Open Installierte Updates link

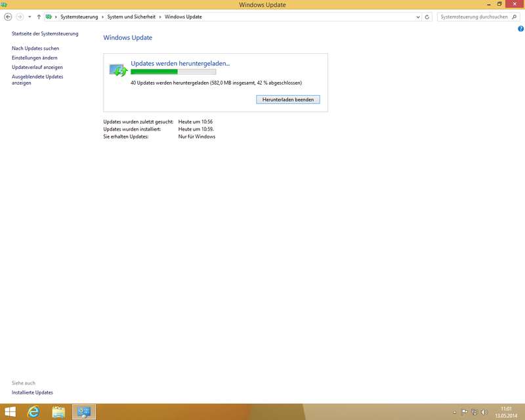click(x=32, y=392)
